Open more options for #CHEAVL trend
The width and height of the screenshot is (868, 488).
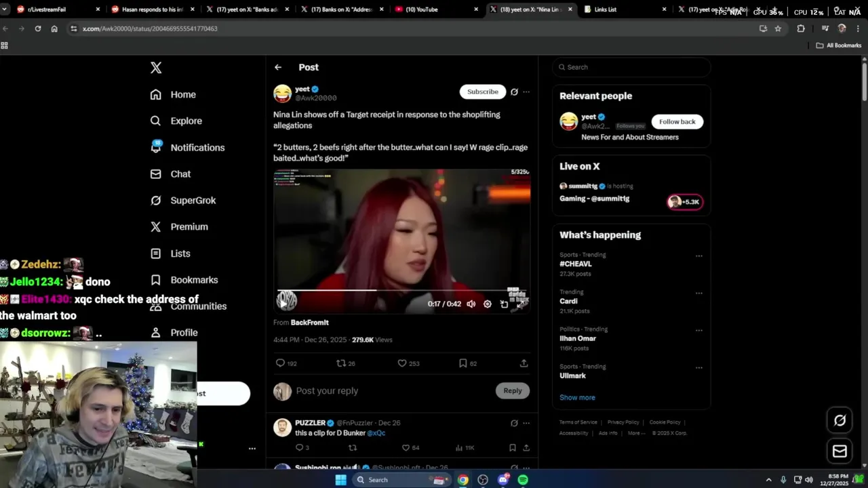pos(699,256)
